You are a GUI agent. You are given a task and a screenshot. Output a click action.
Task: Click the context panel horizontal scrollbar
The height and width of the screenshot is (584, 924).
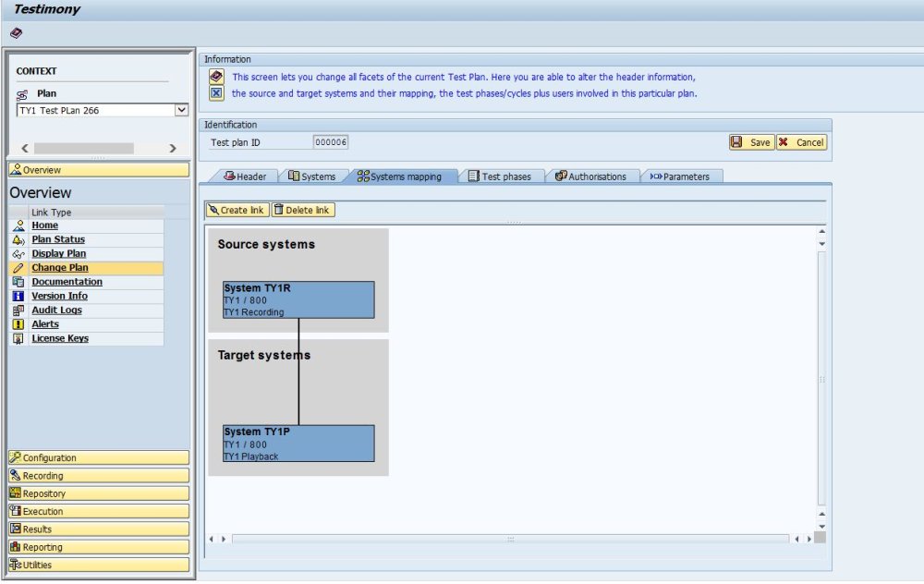pyautogui.click(x=84, y=149)
